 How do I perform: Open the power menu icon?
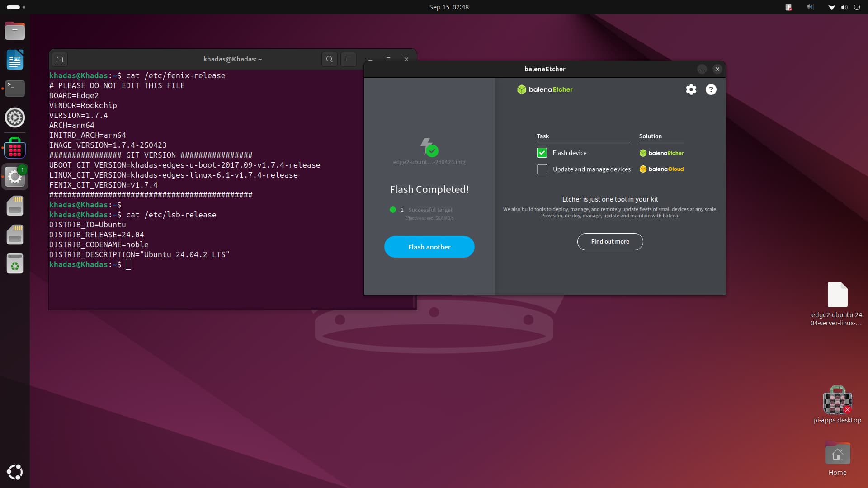pyautogui.click(x=857, y=7)
